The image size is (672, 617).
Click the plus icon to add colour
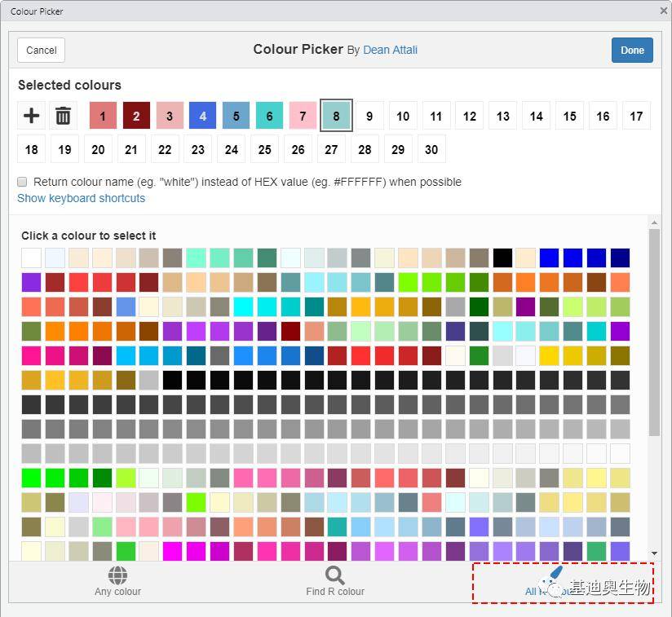coord(31,116)
